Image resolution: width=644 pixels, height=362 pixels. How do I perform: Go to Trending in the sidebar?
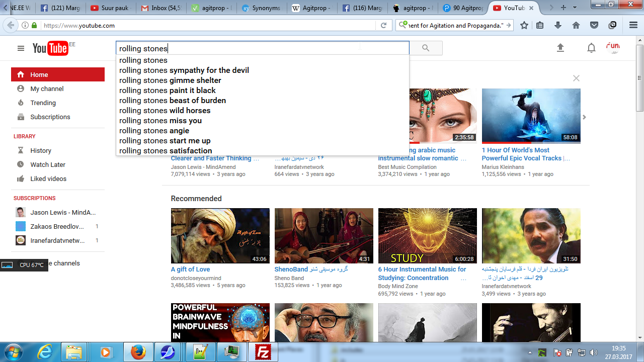58,103
